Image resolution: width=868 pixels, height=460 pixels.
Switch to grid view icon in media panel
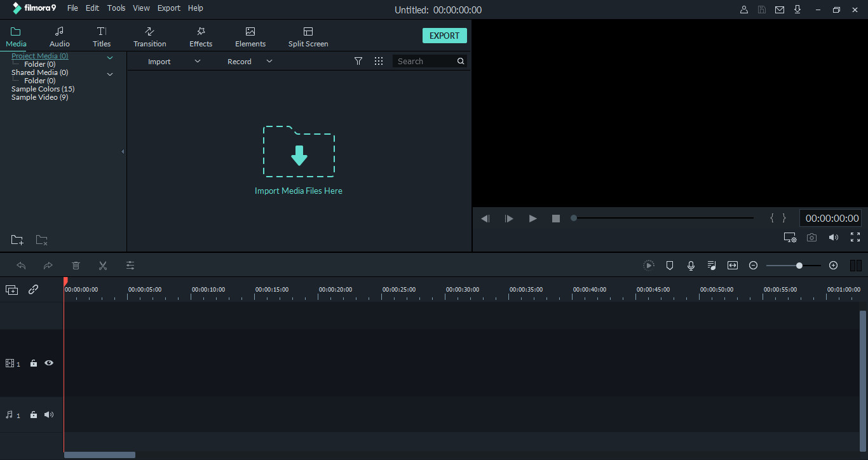click(x=379, y=61)
